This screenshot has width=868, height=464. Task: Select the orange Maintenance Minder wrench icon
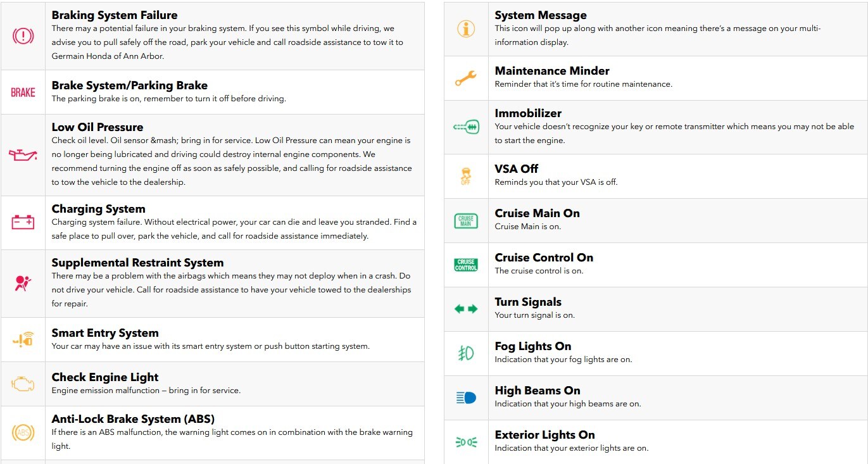(x=466, y=78)
